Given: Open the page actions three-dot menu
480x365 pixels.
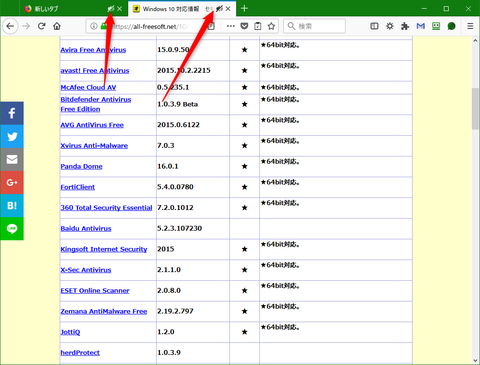Looking at the screenshot, I should click(230, 26).
